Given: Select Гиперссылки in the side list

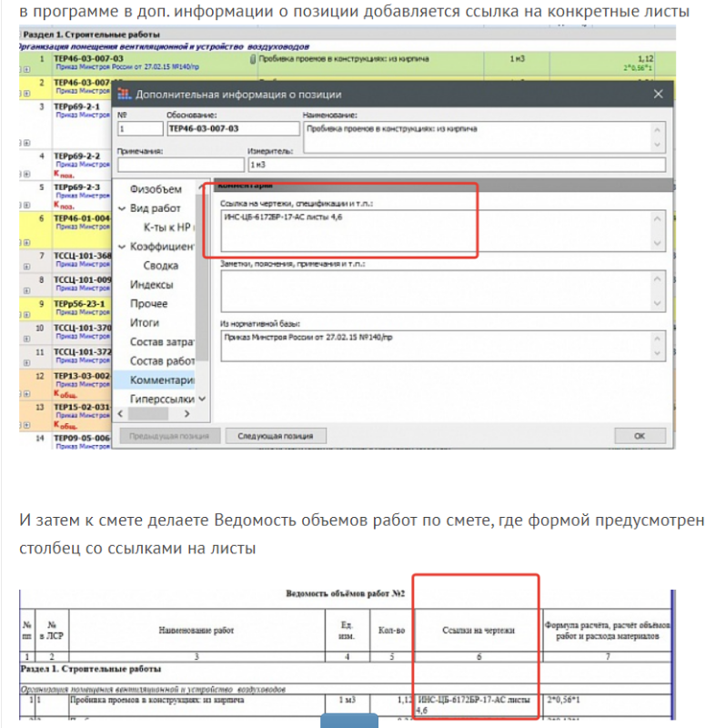Looking at the screenshot, I should pyautogui.click(x=162, y=399).
